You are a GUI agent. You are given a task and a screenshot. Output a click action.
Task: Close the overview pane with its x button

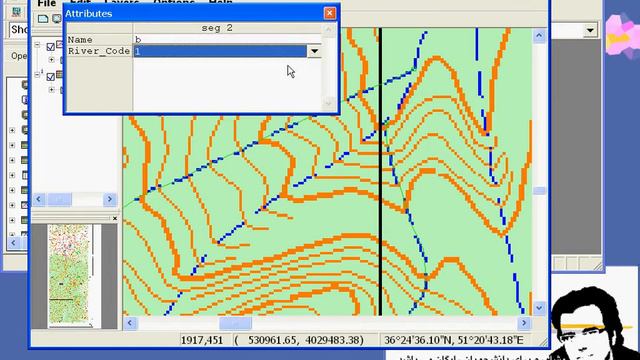click(115, 218)
